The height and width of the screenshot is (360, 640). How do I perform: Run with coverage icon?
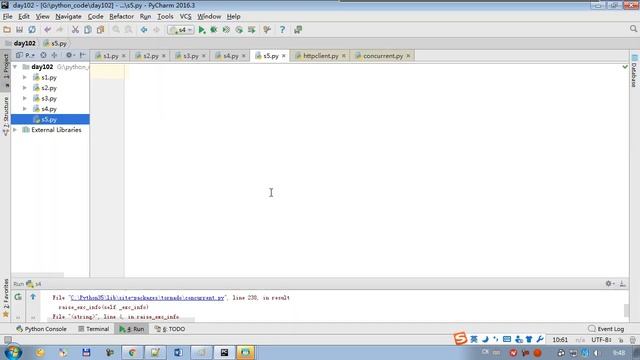(226, 30)
